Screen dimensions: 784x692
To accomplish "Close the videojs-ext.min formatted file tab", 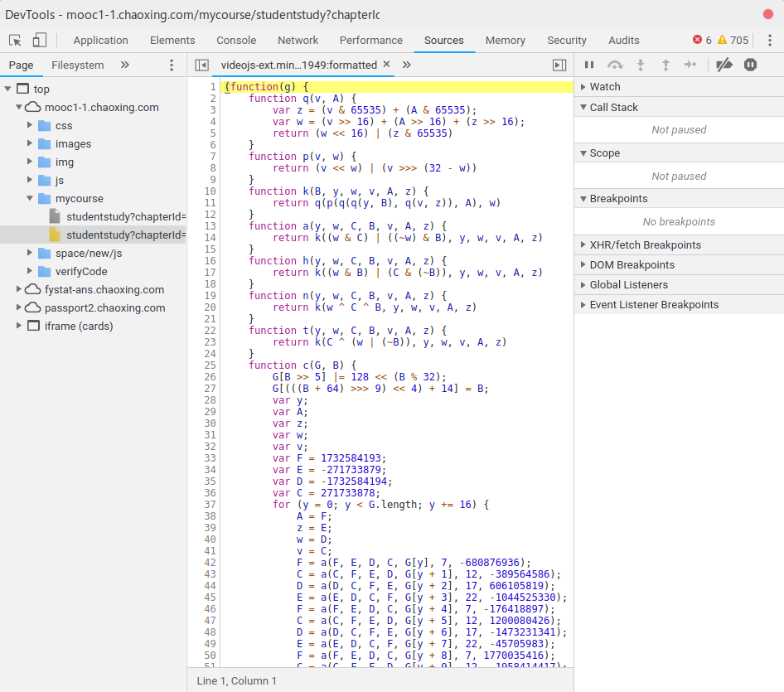I will click(386, 64).
